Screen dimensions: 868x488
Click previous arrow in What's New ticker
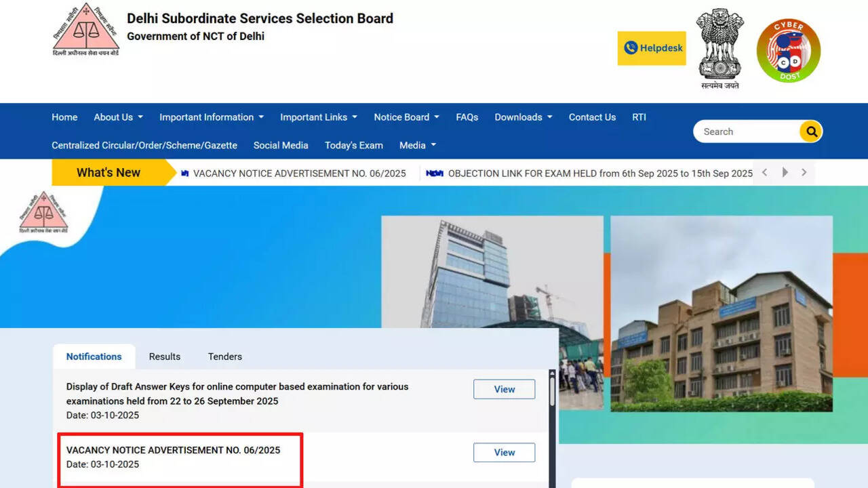[x=764, y=173]
